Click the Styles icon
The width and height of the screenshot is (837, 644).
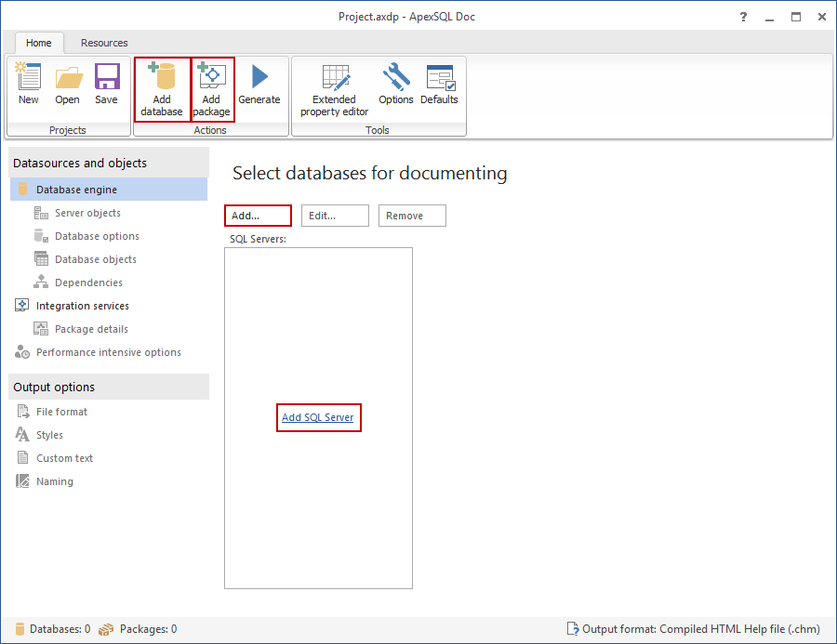point(22,434)
